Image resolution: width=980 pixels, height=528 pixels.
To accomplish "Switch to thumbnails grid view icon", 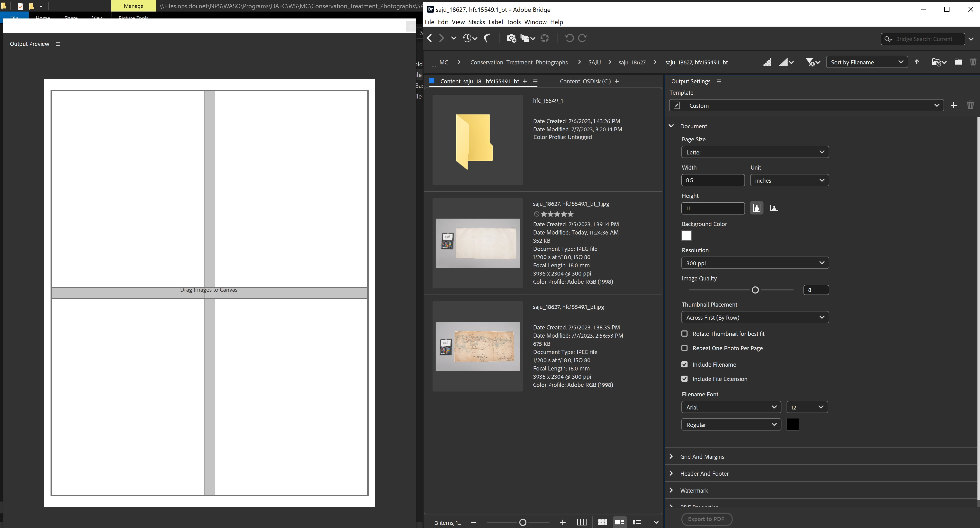I will pyautogui.click(x=602, y=522).
